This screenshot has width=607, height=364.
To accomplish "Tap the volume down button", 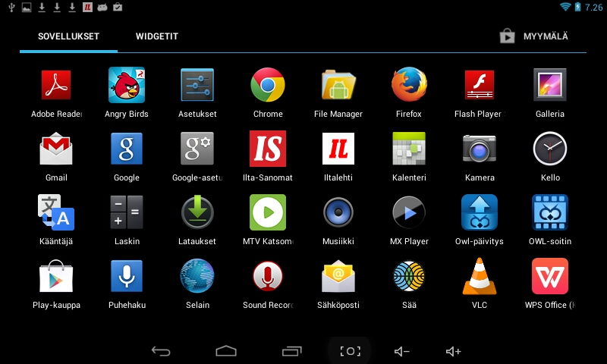I will (401, 351).
